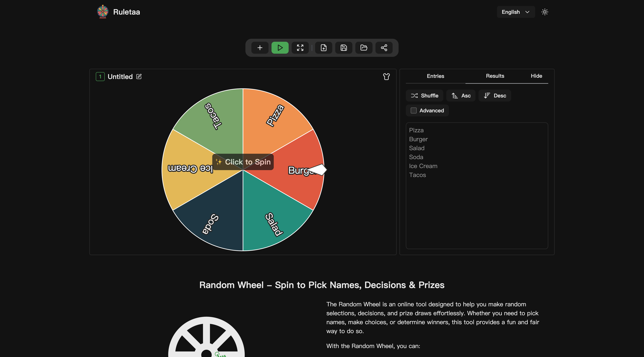Save the wheel using floppy disk icon

(344, 48)
